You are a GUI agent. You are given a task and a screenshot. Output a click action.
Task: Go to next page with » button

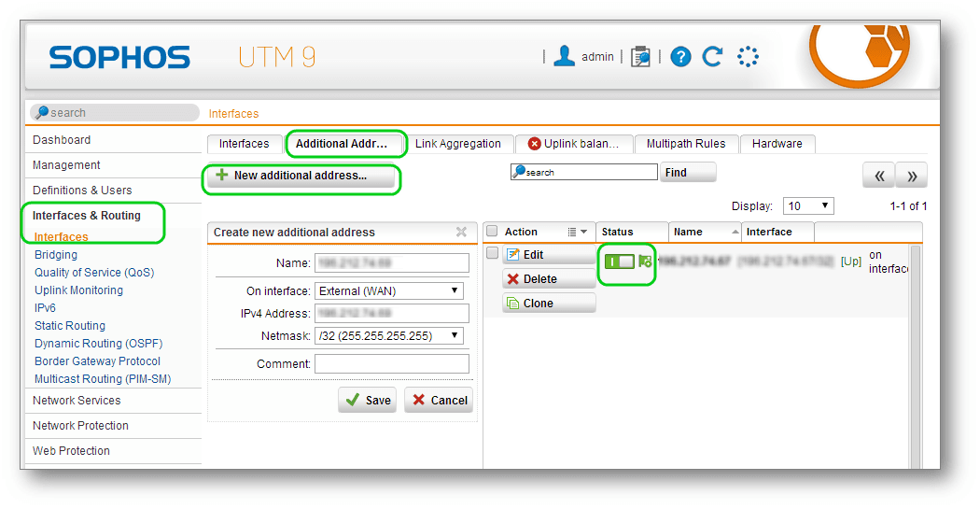(x=912, y=176)
